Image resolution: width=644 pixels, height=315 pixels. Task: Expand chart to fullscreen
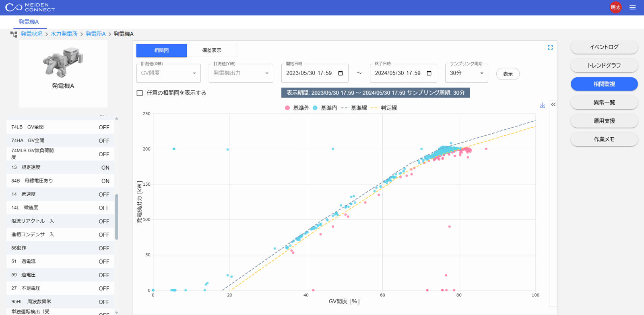tap(550, 48)
